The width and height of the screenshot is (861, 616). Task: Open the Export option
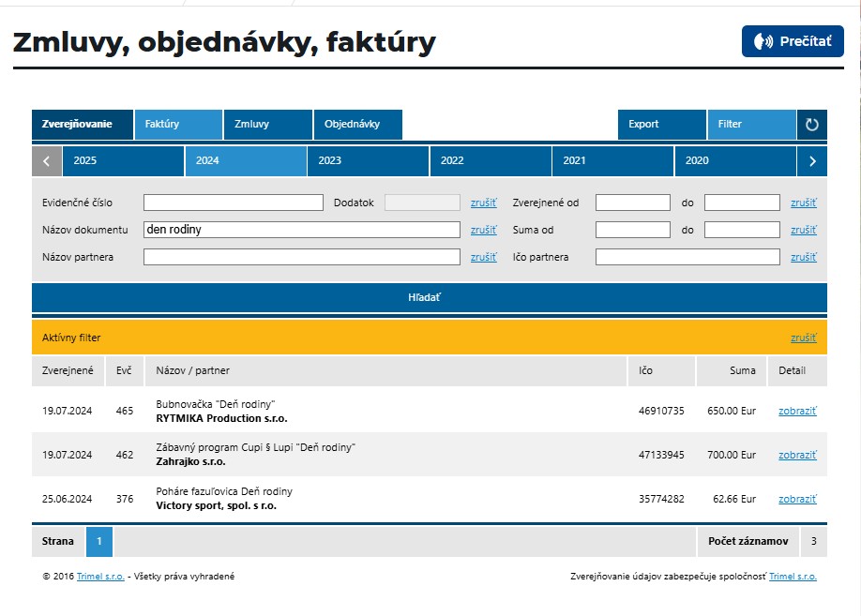pyautogui.click(x=661, y=125)
